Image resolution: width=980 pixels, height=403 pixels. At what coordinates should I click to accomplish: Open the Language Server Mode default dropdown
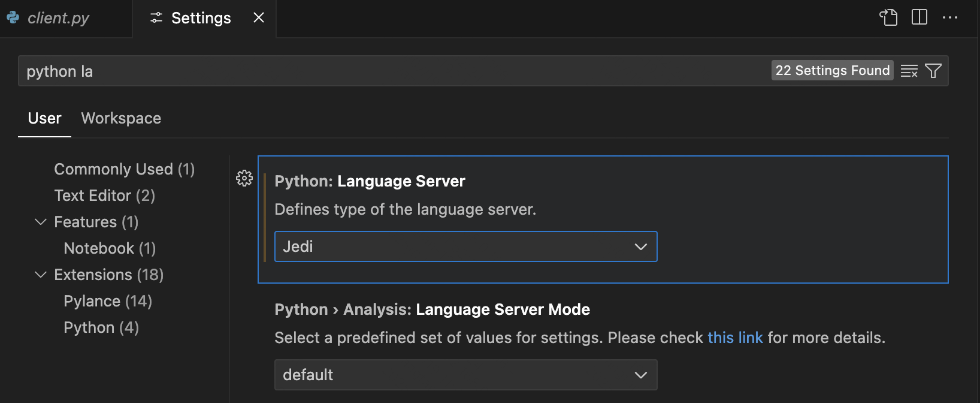coord(465,375)
